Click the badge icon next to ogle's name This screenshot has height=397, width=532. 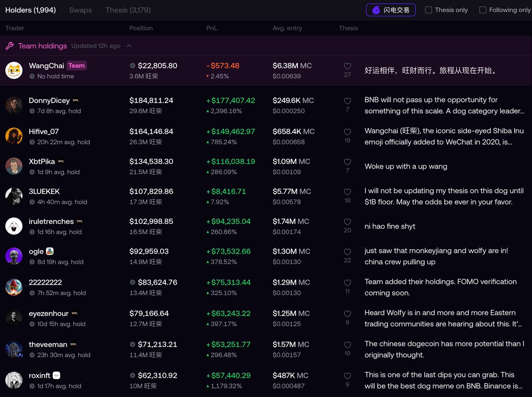point(50,252)
